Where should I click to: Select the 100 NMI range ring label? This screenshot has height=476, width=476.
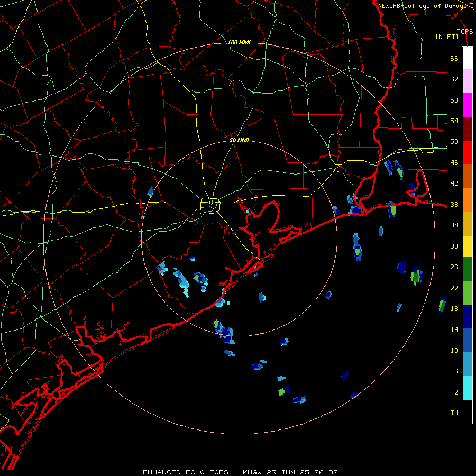pyautogui.click(x=239, y=42)
